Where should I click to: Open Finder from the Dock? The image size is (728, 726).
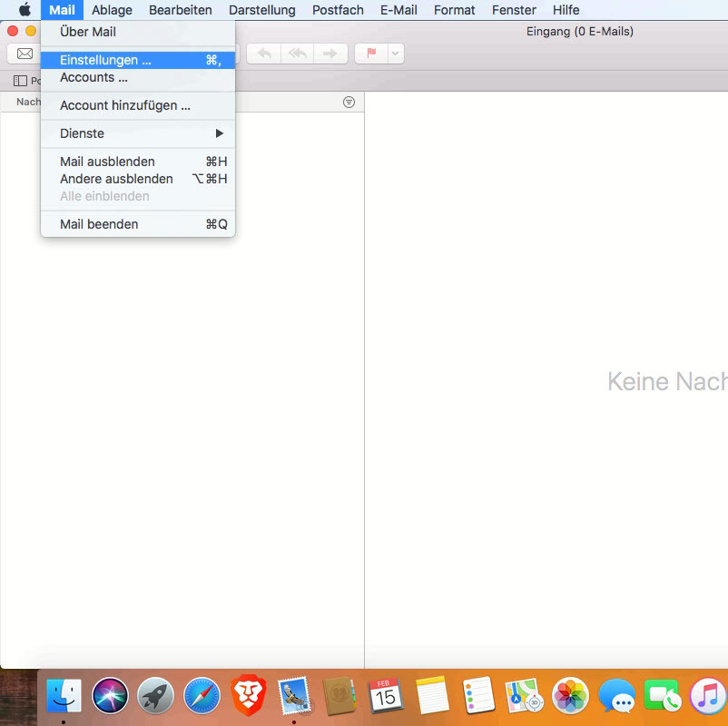(64, 695)
